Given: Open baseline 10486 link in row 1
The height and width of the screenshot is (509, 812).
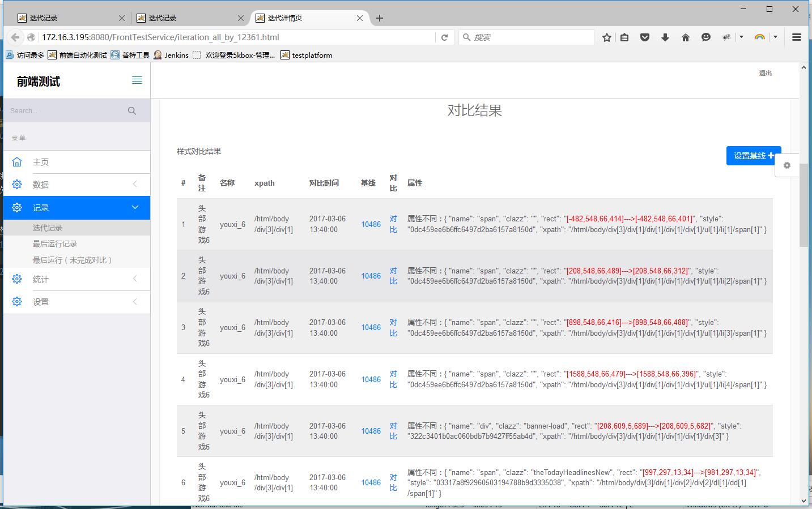Looking at the screenshot, I should [371, 224].
